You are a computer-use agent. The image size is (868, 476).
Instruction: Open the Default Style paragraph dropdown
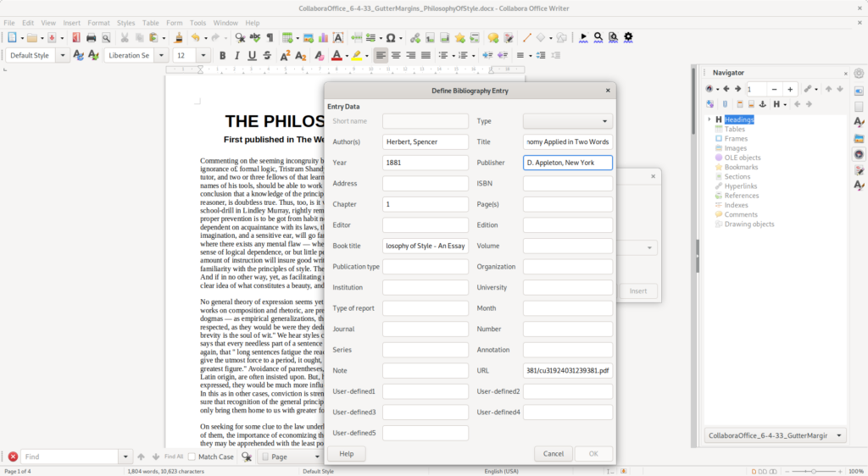(63, 55)
